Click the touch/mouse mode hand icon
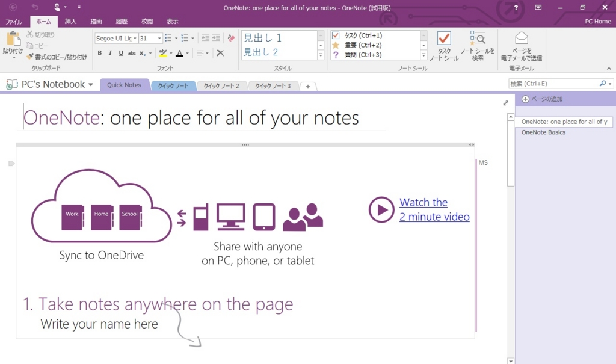Screen dimensions: 616x364 click(57, 7)
